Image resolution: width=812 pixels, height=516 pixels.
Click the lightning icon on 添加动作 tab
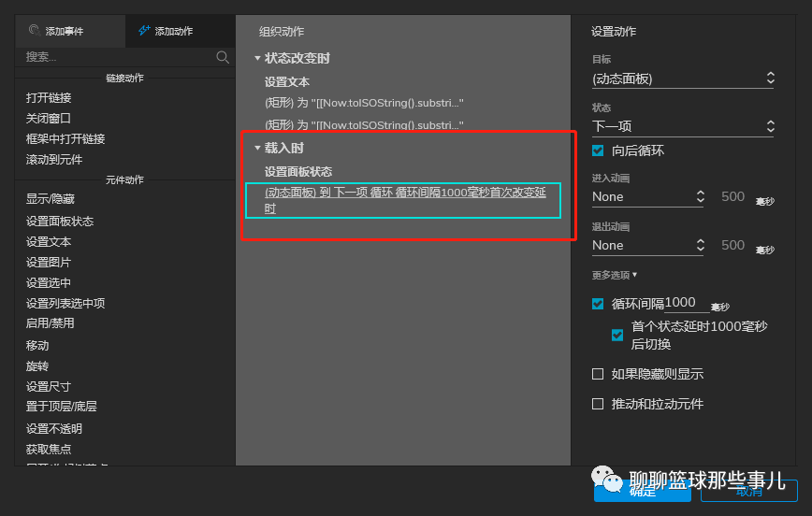point(144,31)
